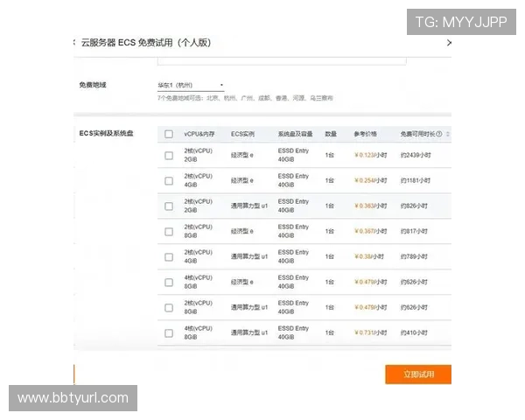Viewport: 525px width, 420px height.
Task: Select the ¥0.363/小时 通用算力型 u1 row checkbox
Action: click(169, 206)
